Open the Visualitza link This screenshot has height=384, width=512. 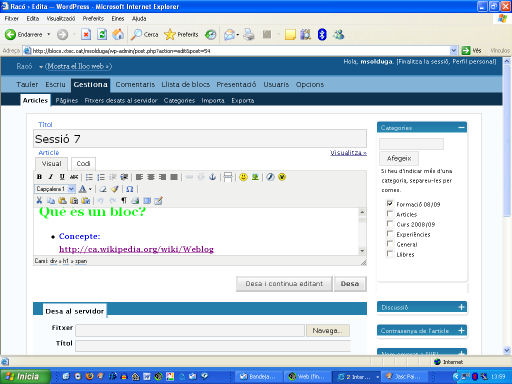click(348, 153)
